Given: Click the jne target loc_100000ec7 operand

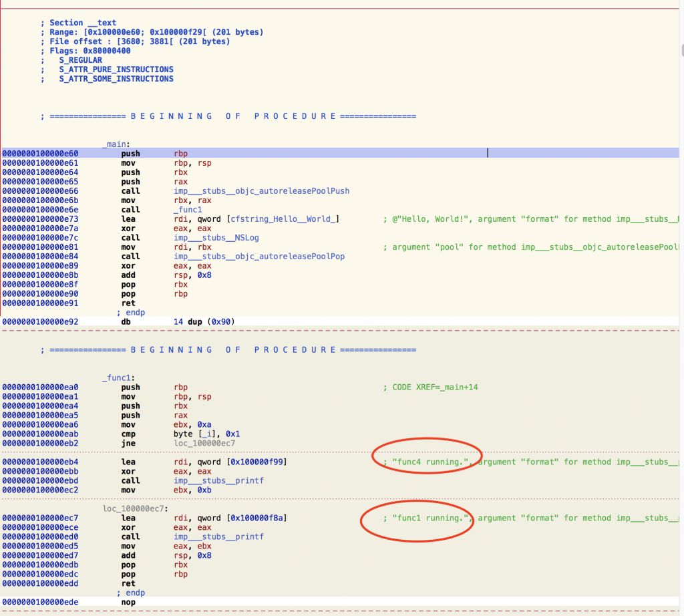Looking at the screenshot, I should (x=204, y=443).
